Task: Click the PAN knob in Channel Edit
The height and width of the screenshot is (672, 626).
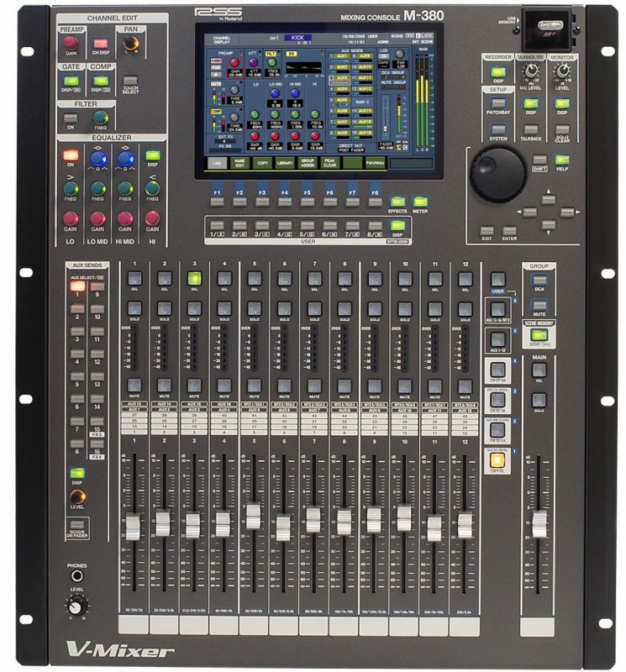Action: 130,44
